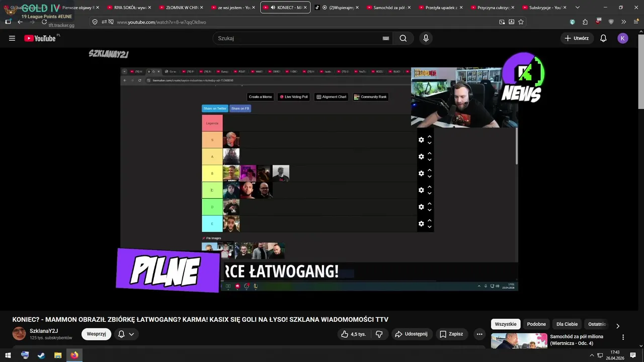644x362 pixels.
Task: Switch to 'ze wsi jestem' tab
Action: tap(231, 8)
